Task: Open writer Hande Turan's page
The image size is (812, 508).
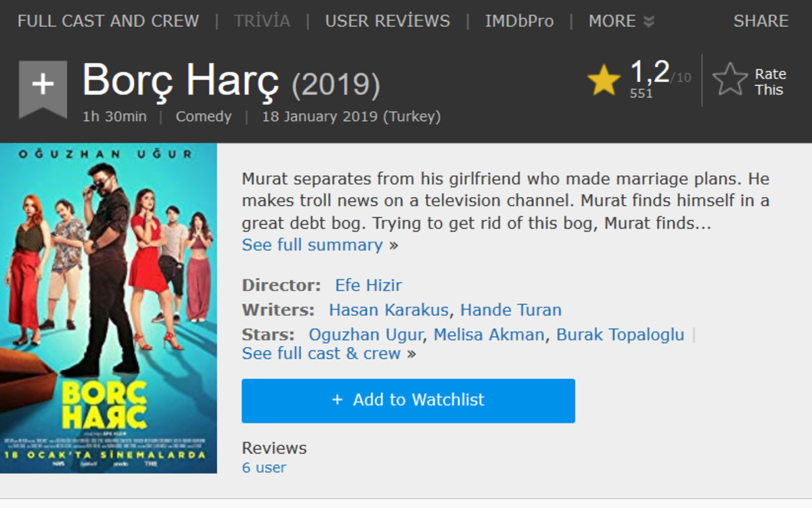Action: [511, 310]
